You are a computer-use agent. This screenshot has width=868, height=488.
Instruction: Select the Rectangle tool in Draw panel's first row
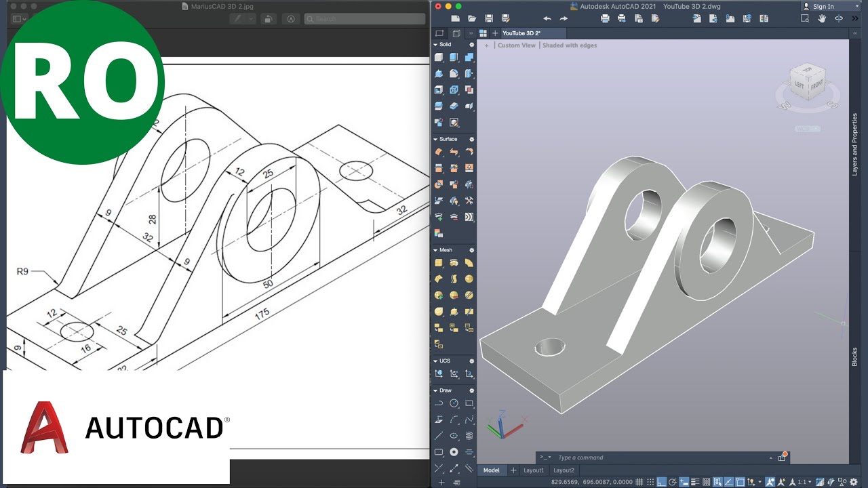coord(469,403)
